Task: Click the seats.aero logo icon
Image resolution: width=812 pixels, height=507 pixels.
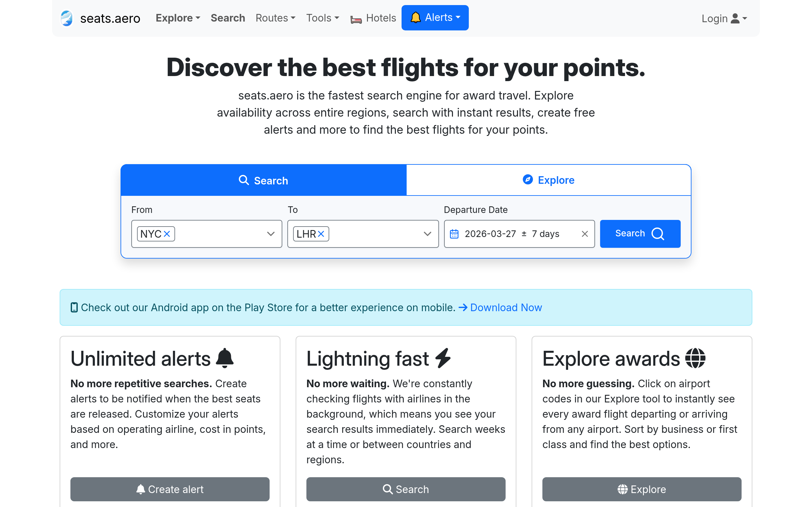Action: (x=67, y=18)
